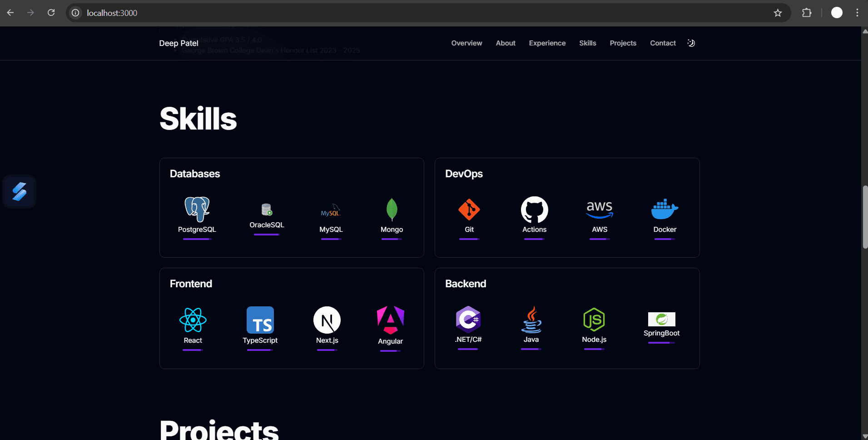Viewport: 868px width, 440px height.
Task: Select the React icon under Frontend
Action: [x=193, y=320]
